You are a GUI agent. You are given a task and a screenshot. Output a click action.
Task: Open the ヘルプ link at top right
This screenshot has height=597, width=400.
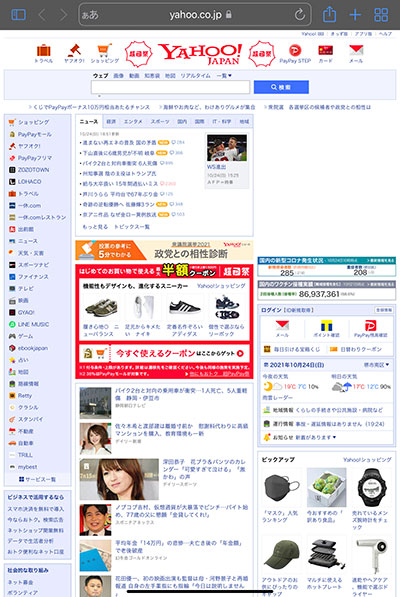[x=385, y=34]
